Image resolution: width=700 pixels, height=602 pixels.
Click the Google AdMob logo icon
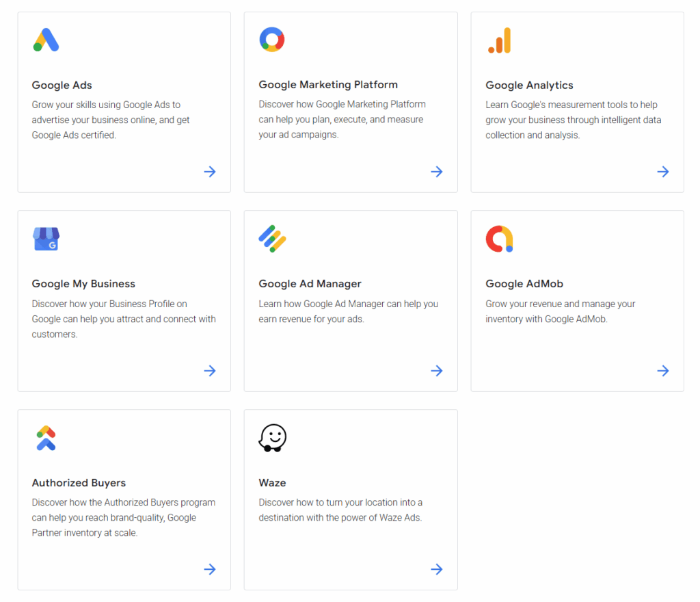point(499,239)
